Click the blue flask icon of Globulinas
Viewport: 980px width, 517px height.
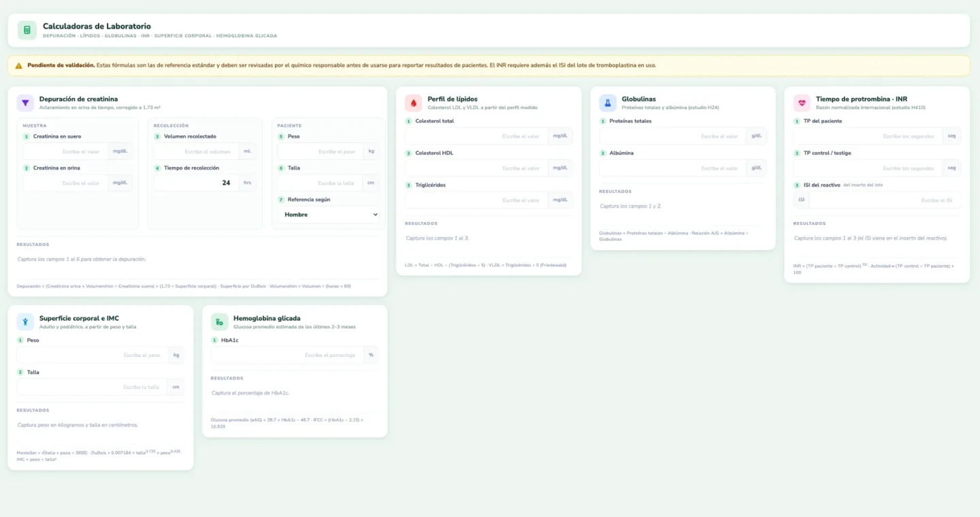608,103
